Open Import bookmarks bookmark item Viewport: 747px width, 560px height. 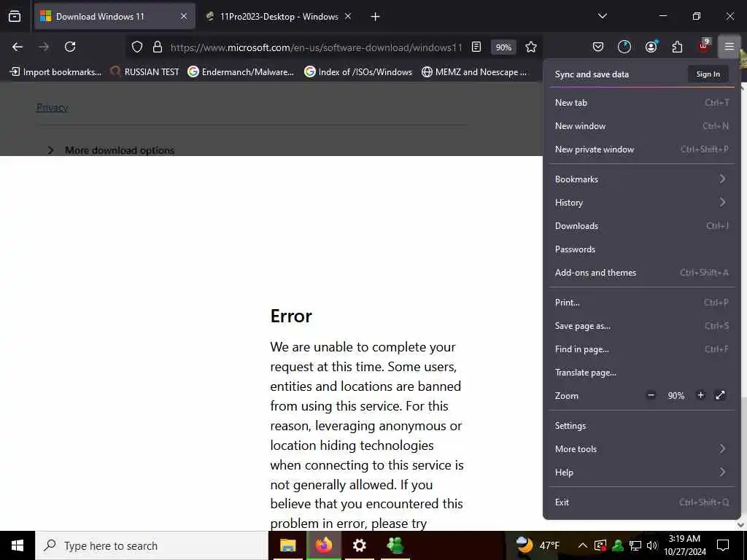pyautogui.click(x=55, y=72)
